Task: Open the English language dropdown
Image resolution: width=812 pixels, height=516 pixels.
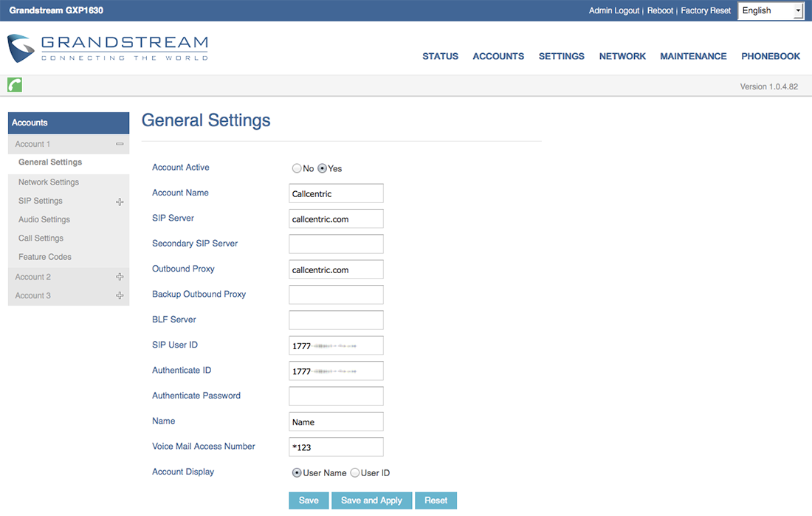Action: click(x=771, y=11)
